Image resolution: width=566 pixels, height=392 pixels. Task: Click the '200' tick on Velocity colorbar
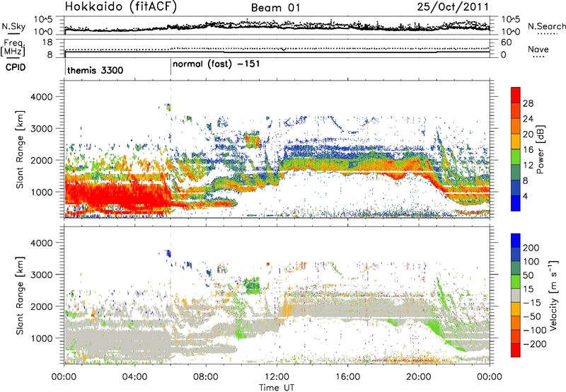point(531,248)
